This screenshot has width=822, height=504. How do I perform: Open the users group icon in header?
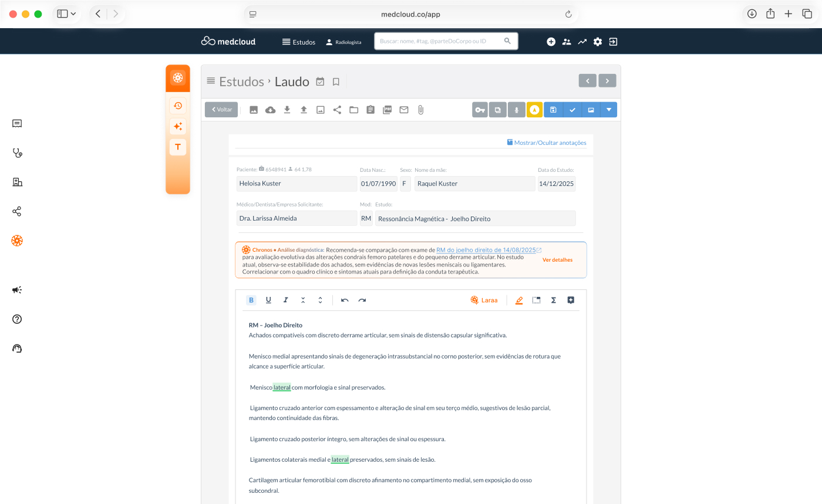click(x=567, y=42)
